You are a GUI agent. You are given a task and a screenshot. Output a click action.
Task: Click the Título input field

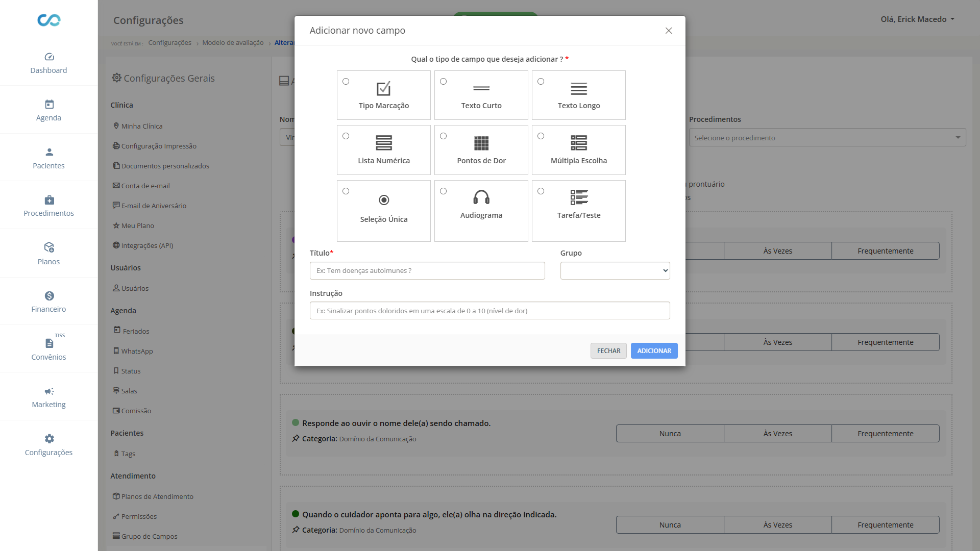click(x=427, y=271)
